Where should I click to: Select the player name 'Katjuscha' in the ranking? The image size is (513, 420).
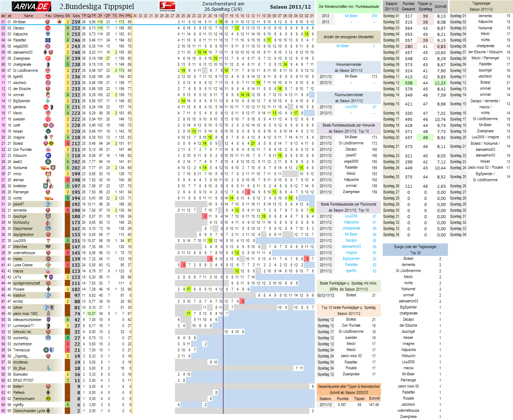[x=20, y=34]
